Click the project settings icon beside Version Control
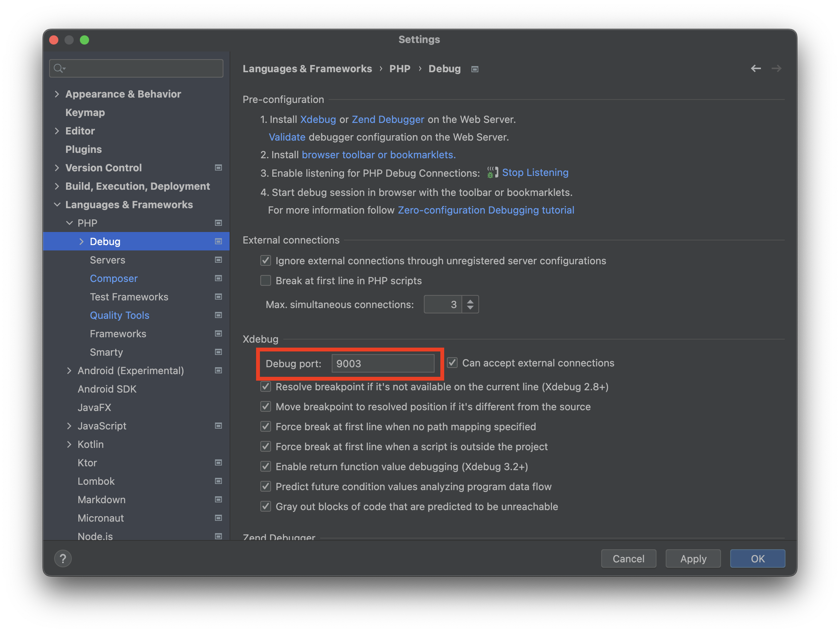This screenshot has width=840, height=633. click(218, 167)
